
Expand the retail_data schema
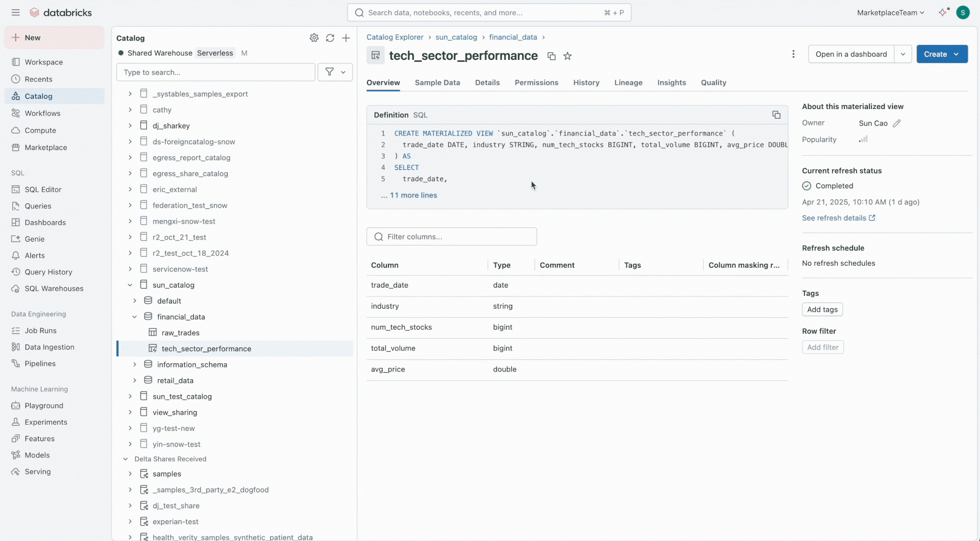135,380
